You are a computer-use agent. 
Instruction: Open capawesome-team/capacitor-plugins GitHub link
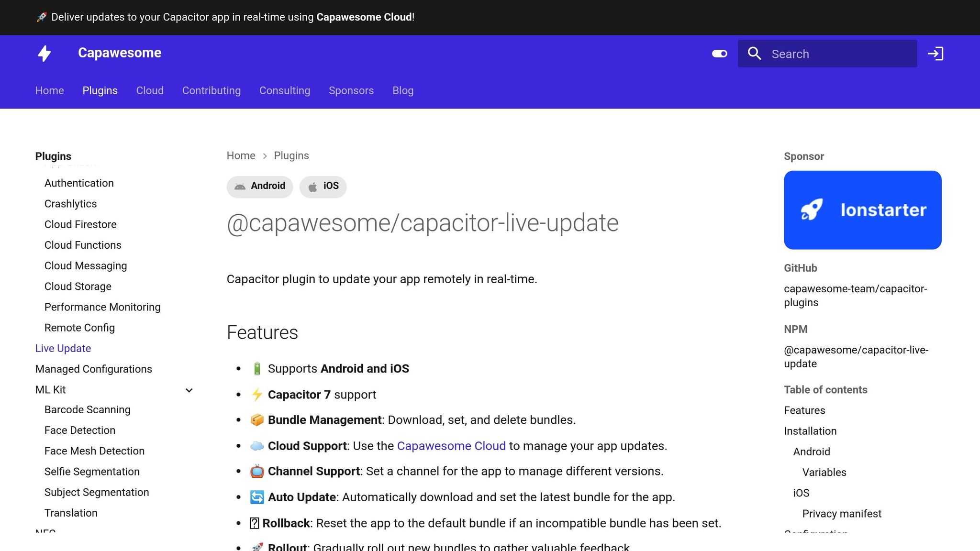855,296
